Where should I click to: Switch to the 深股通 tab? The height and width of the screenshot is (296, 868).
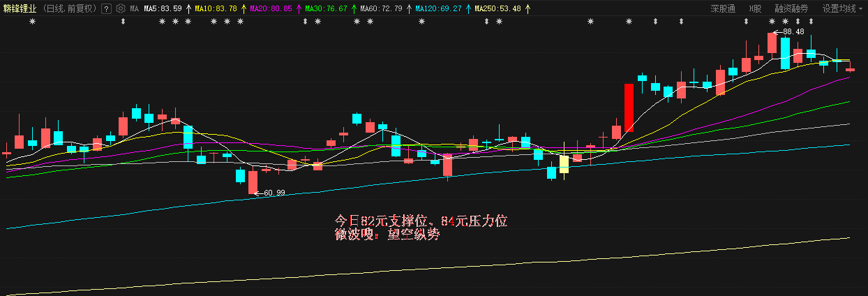point(724,9)
